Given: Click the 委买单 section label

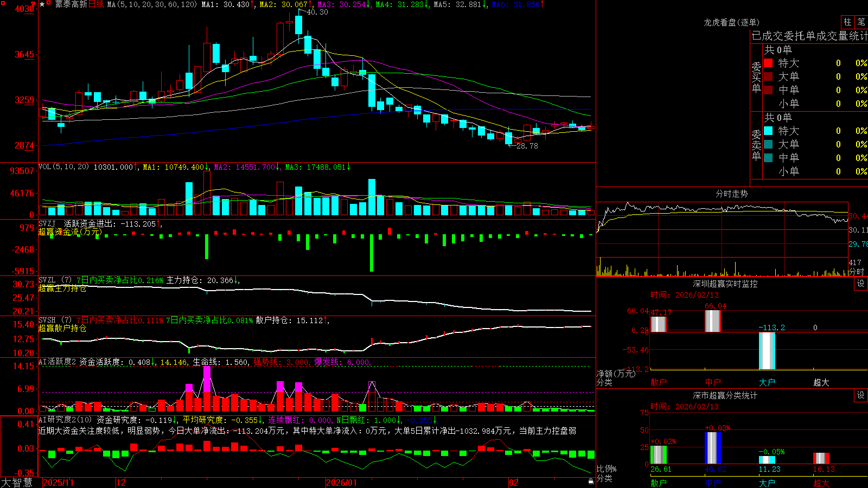Looking at the screenshot, I should (x=756, y=77).
